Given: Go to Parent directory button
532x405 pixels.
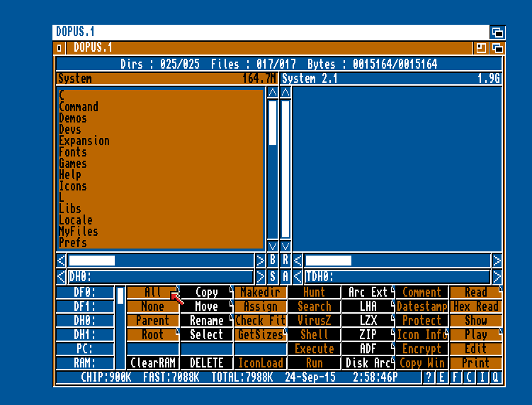Looking at the screenshot, I should pos(153,321).
